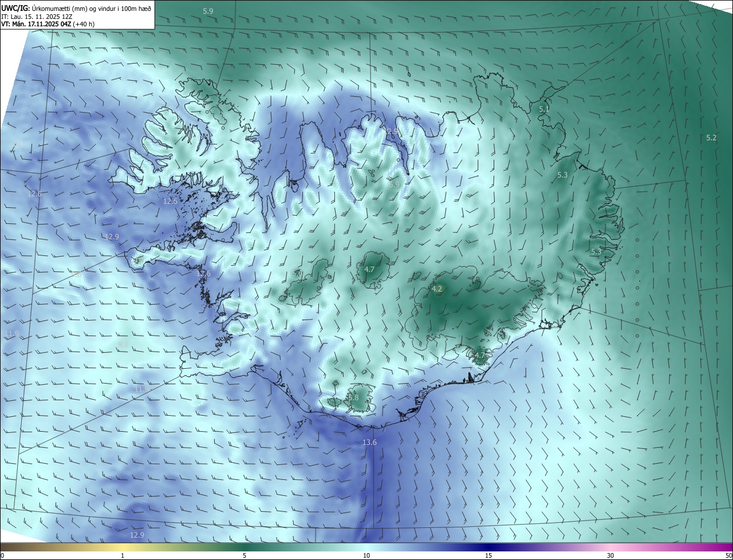Click the valid time line 'VT: Mán. 17.11.2025 04Z (+40 h)'
This screenshot has height=560, width=733.
48,24
